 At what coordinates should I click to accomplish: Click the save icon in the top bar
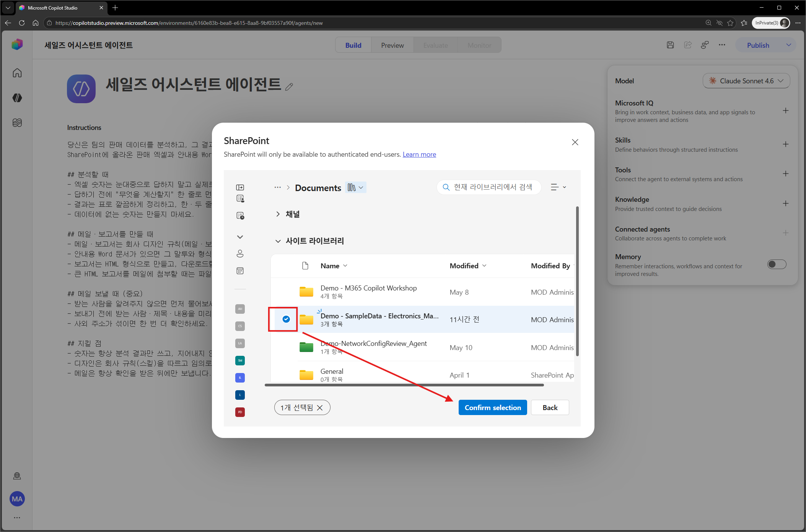[x=670, y=45]
